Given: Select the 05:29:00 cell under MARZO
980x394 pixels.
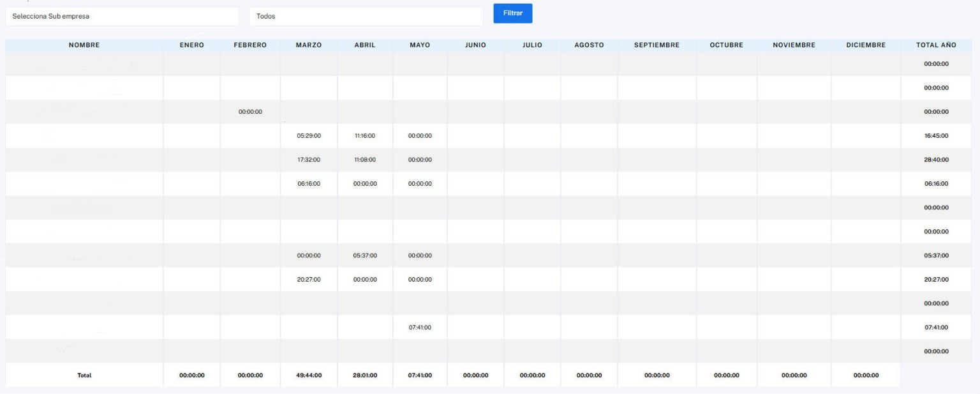Looking at the screenshot, I should [309, 136].
